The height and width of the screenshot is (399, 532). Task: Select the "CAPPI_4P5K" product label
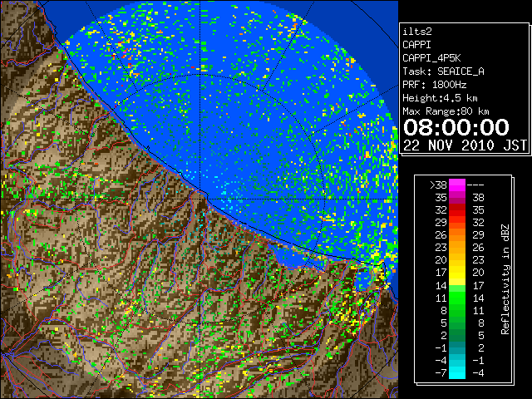(431, 58)
